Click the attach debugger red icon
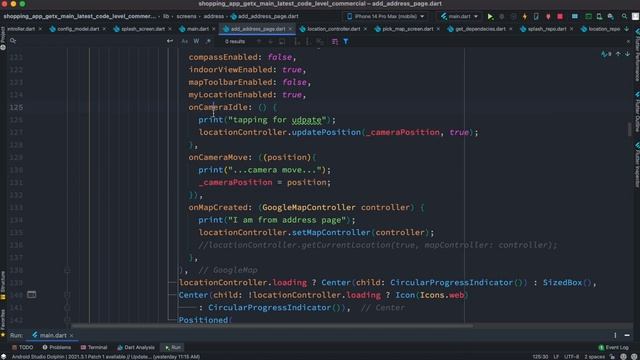 [548, 17]
